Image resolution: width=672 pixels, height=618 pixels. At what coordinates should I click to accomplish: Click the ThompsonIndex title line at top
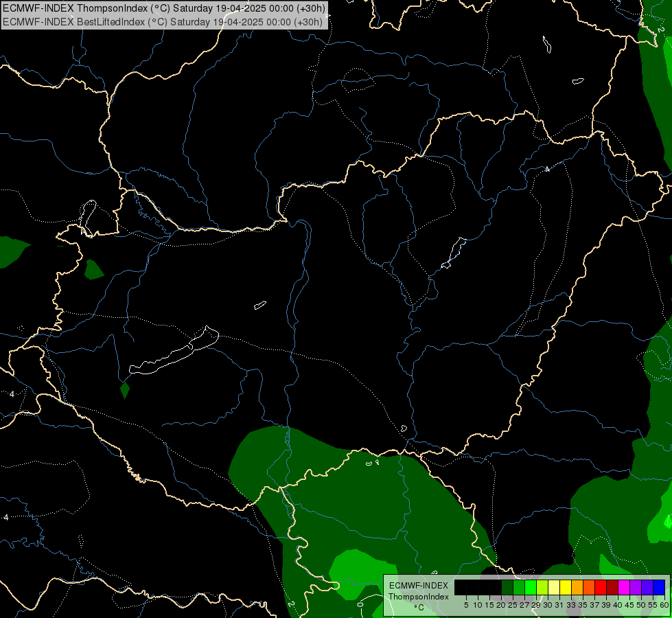click(164, 8)
